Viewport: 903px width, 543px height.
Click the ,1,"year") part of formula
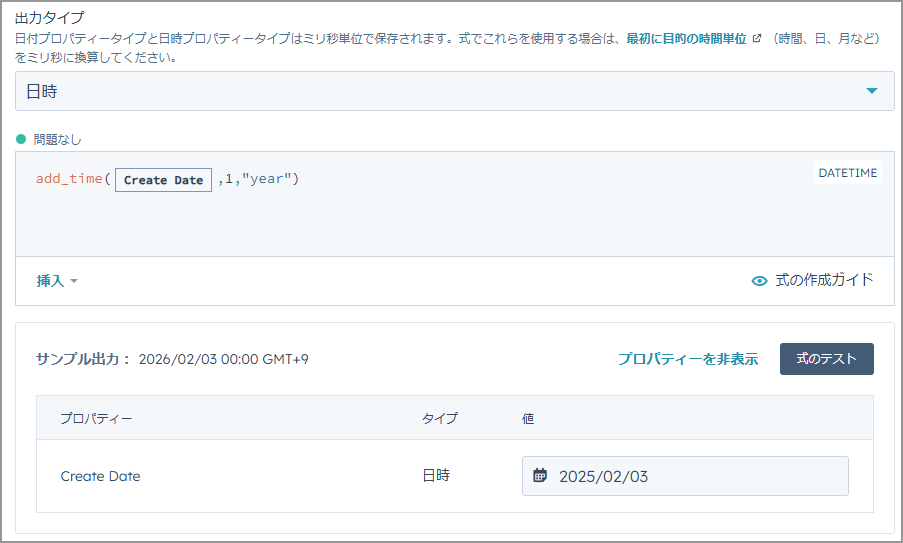pos(259,179)
